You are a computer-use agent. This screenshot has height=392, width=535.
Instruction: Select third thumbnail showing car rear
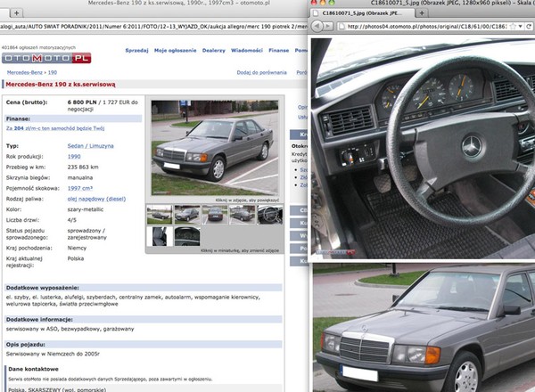click(215, 215)
